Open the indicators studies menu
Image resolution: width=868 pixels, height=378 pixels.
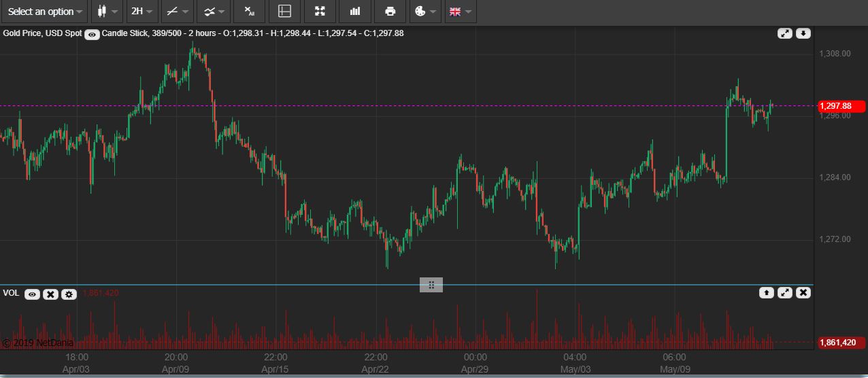[214, 12]
